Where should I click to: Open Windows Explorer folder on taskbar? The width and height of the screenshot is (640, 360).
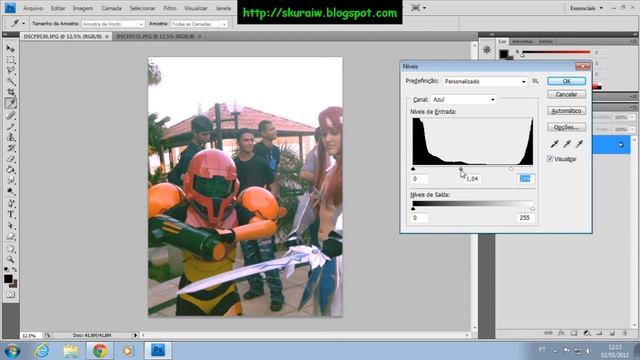71,351
